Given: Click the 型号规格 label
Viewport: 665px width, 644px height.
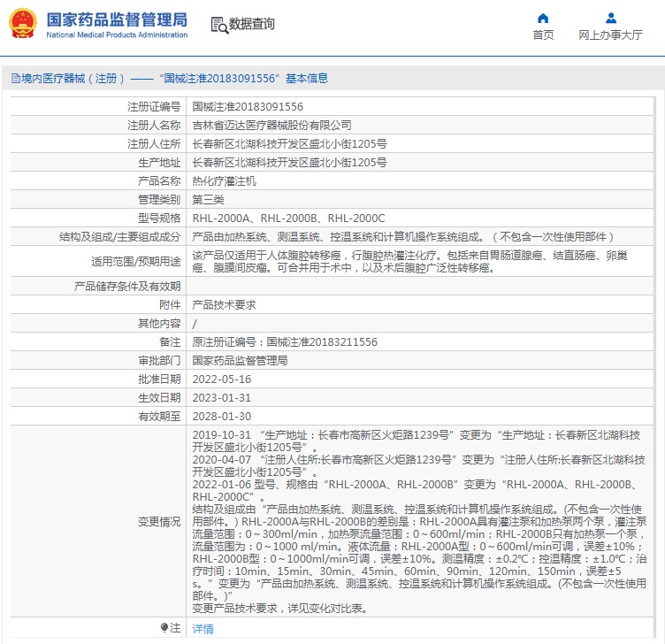Looking at the screenshot, I should point(159,218).
